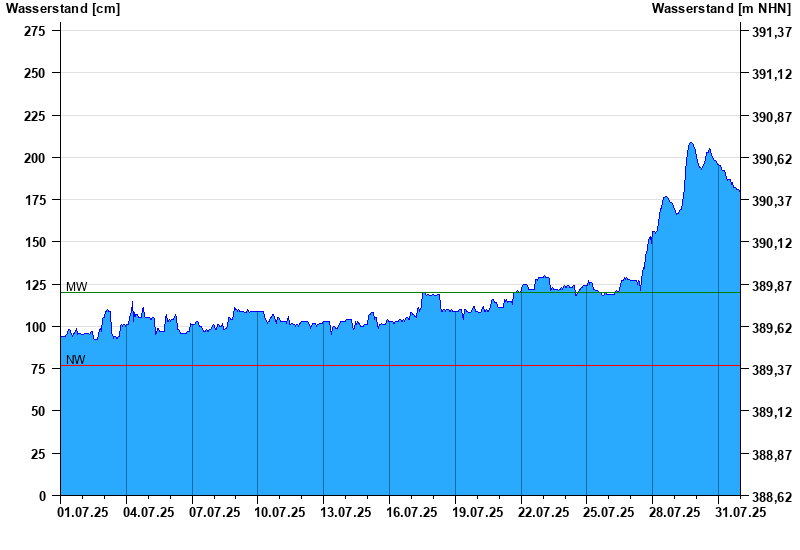Select the 13.07.25 date label
Viewport: 800px width, 550px height.
click(x=345, y=512)
